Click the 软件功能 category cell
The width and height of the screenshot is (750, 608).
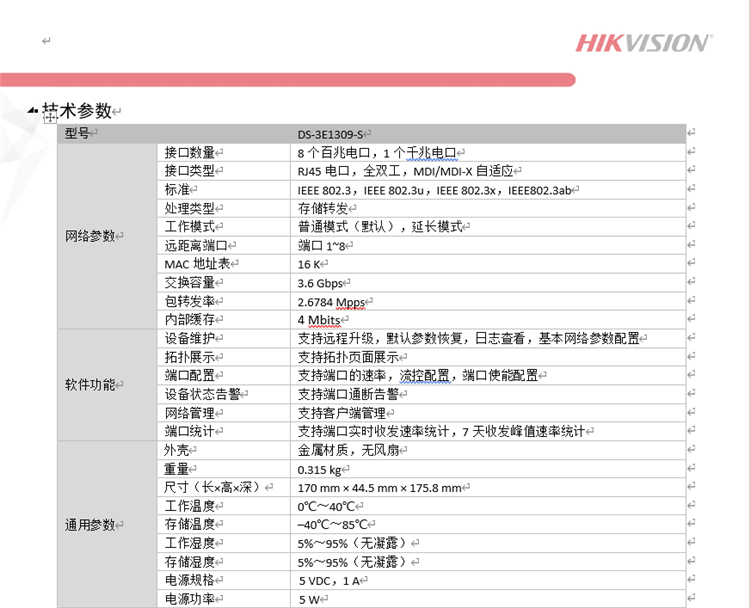(x=107, y=385)
